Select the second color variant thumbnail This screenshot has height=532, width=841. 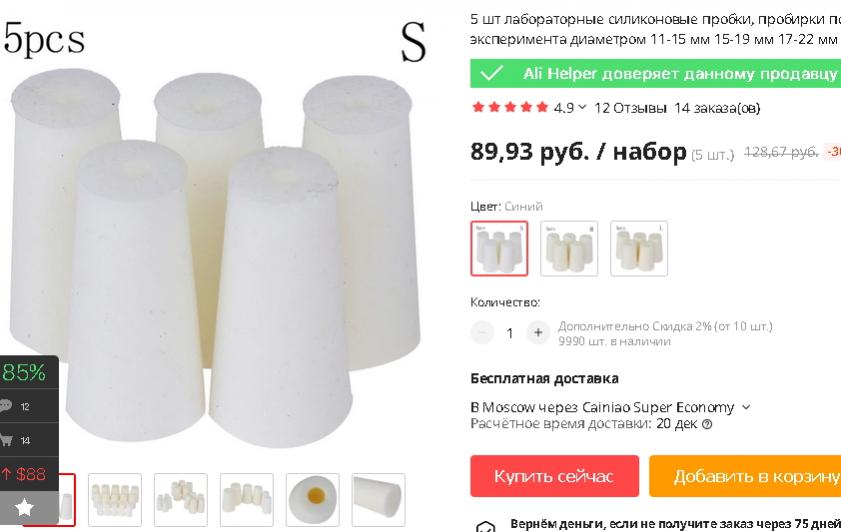[x=569, y=249]
